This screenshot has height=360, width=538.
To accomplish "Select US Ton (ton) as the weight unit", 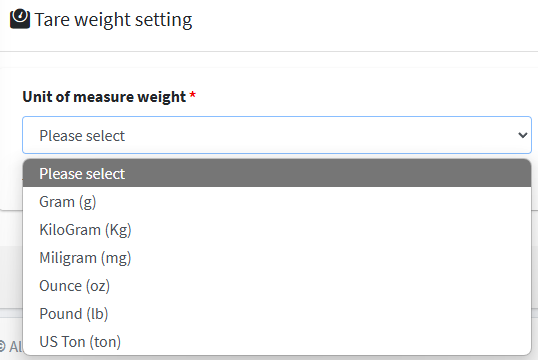I will pos(277,342).
